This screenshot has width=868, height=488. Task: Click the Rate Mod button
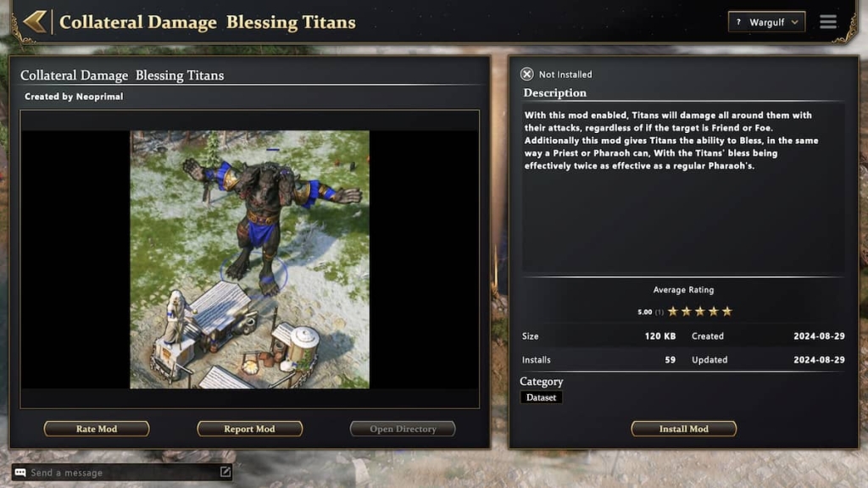[x=97, y=429]
